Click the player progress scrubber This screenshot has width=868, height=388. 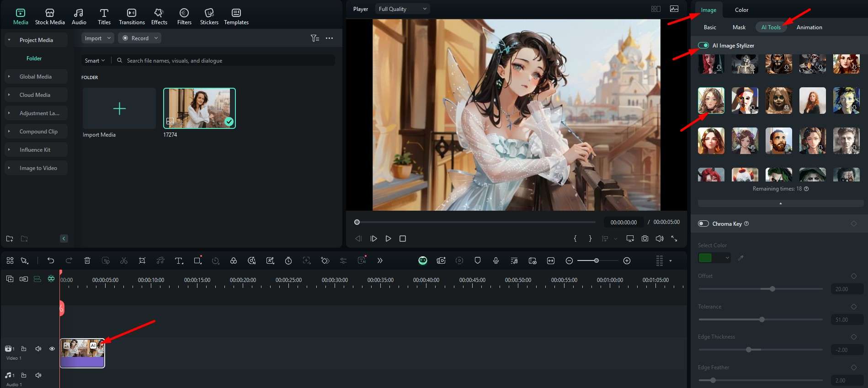[357, 222]
